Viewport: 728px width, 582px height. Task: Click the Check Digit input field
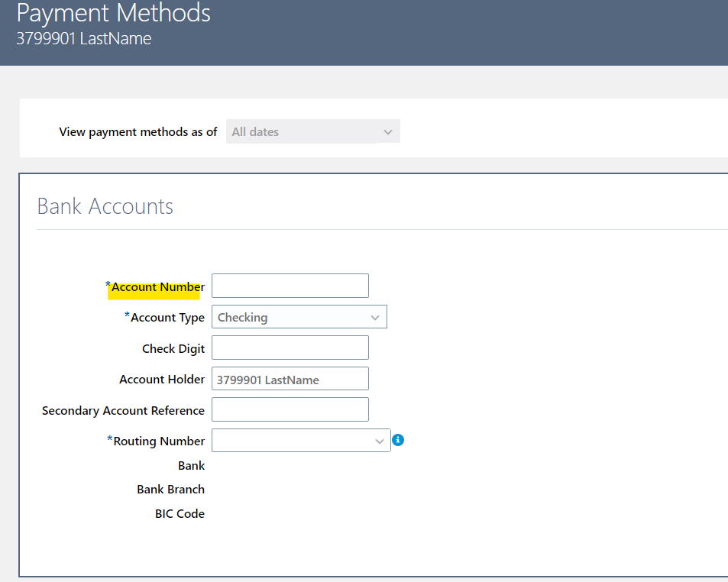(290, 348)
